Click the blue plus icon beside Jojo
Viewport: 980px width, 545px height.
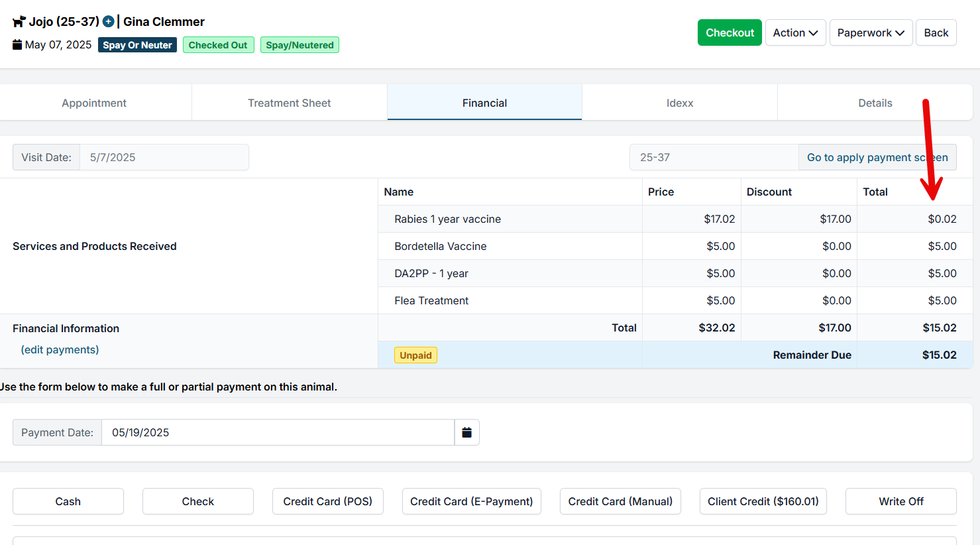(109, 22)
